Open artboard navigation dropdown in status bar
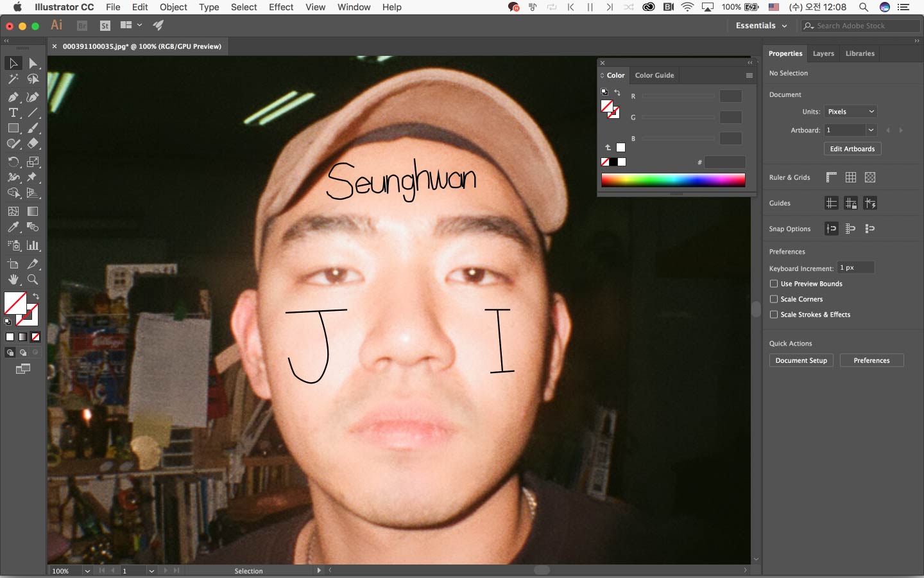Viewport: 924px width, 578px height. point(151,570)
